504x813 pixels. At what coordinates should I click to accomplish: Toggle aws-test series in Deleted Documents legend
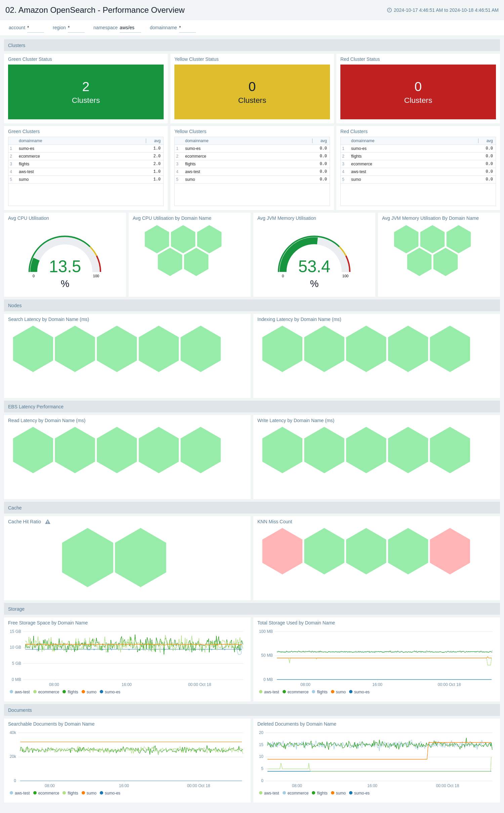coord(269,793)
